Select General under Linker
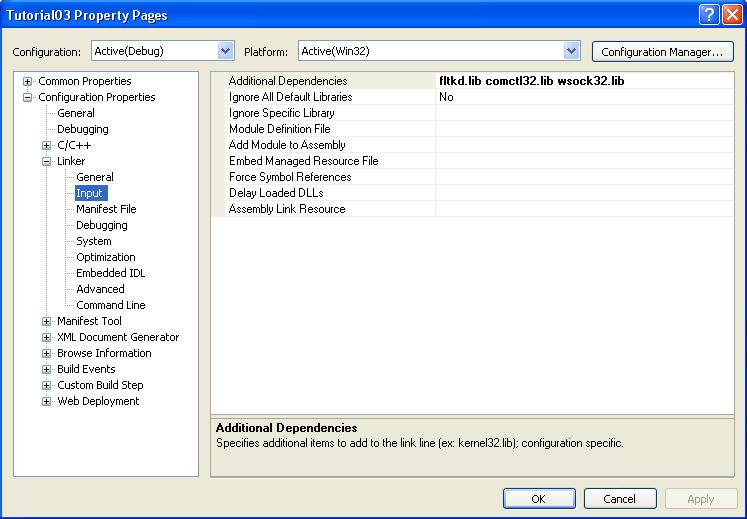 point(95,177)
